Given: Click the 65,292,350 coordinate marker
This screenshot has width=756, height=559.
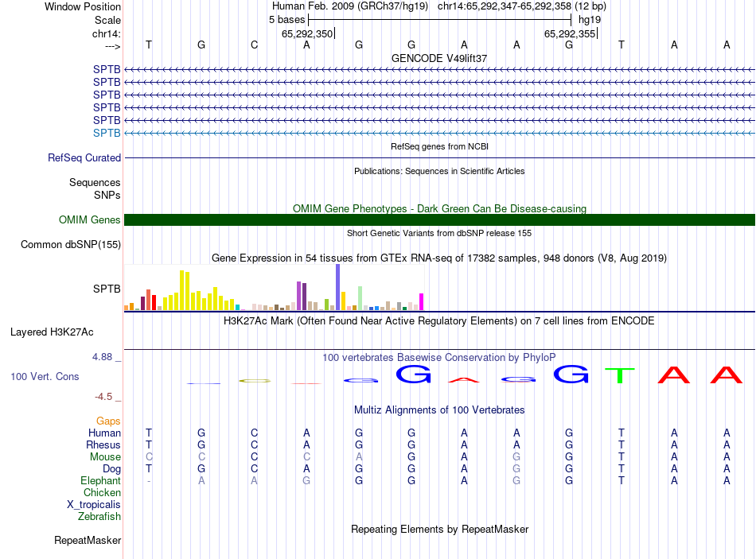Looking at the screenshot, I should point(307,33).
